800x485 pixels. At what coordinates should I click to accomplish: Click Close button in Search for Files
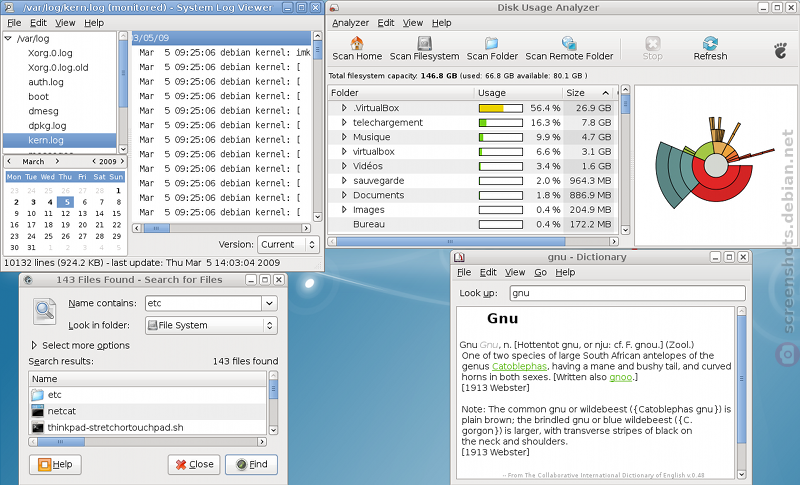194,464
